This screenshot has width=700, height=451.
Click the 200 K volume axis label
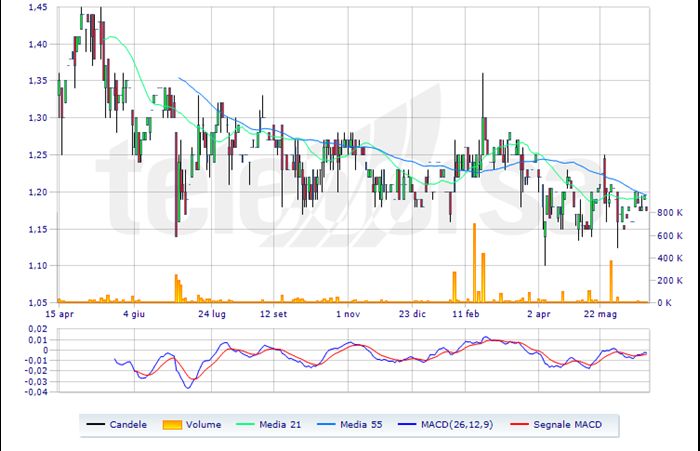click(670, 280)
